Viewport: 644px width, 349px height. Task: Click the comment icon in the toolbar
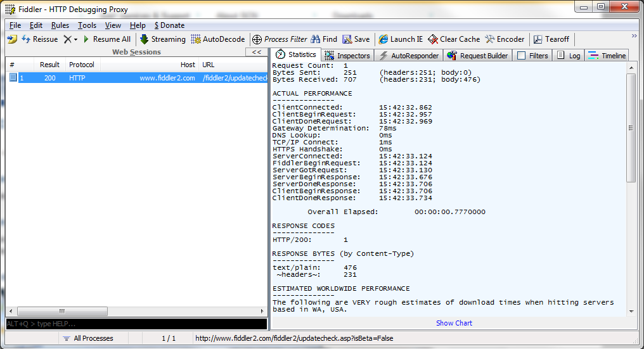click(12, 39)
